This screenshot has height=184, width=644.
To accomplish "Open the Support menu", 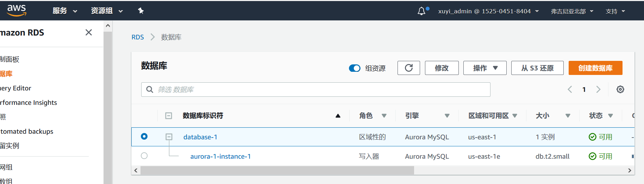I will point(615,11).
